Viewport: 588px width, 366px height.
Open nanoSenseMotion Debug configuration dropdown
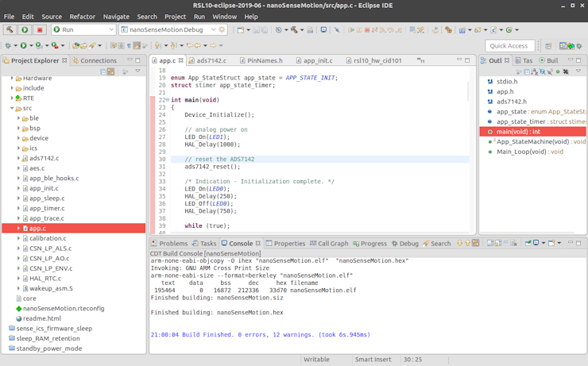(212, 30)
